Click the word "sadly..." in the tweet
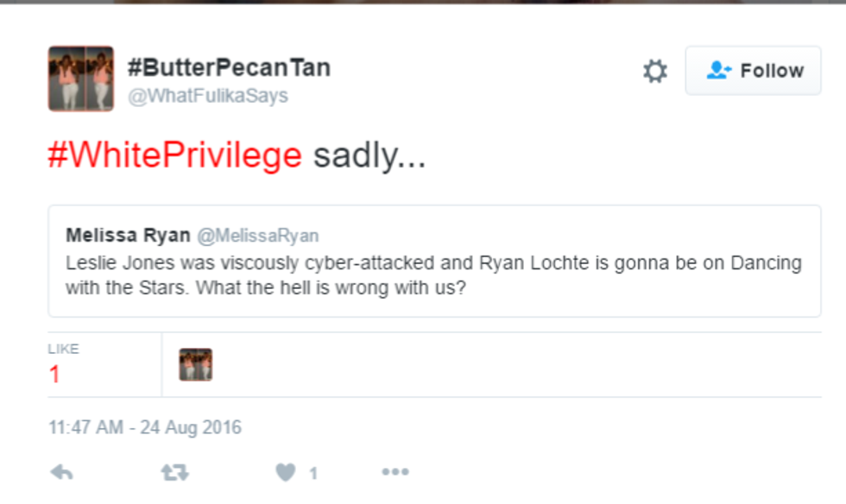846x504 pixels. tap(369, 155)
